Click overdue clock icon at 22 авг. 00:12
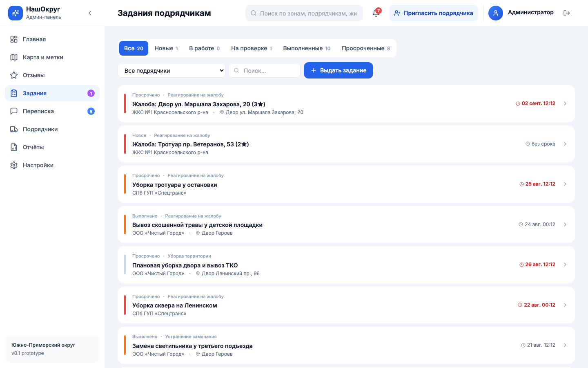Image resolution: width=588 pixels, height=368 pixels. click(520, 305)
